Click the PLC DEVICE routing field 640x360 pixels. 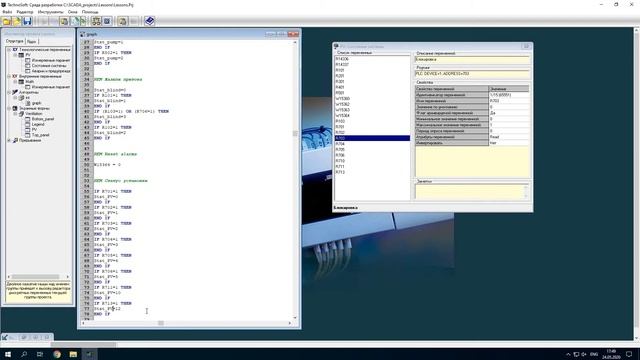(472, 74)
